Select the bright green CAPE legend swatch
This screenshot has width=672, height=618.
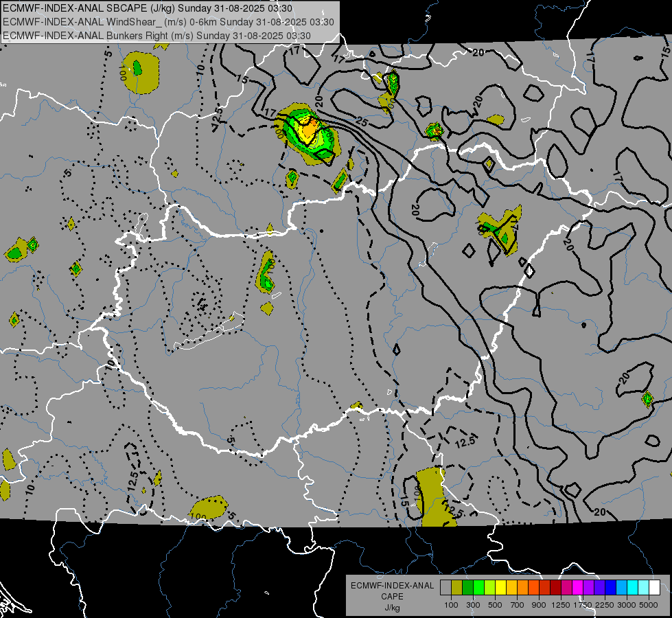pyautogui.click(x=478, y=587)
